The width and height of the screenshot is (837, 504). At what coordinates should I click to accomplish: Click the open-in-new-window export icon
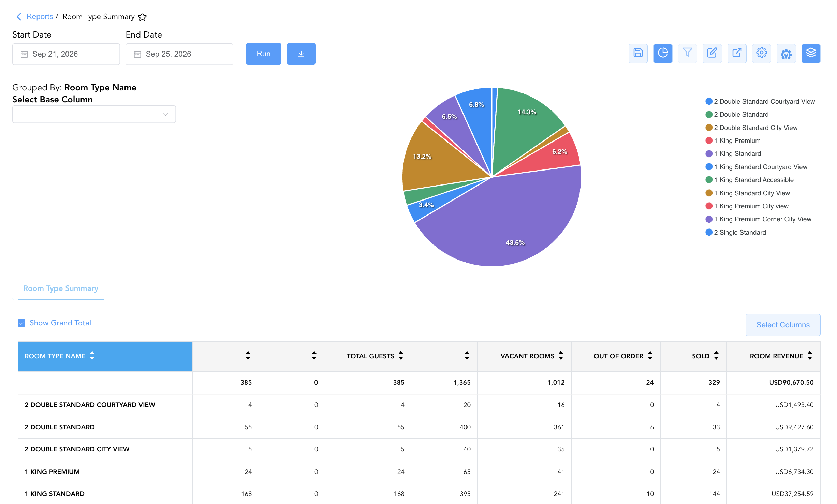click(x=737, y=53)
